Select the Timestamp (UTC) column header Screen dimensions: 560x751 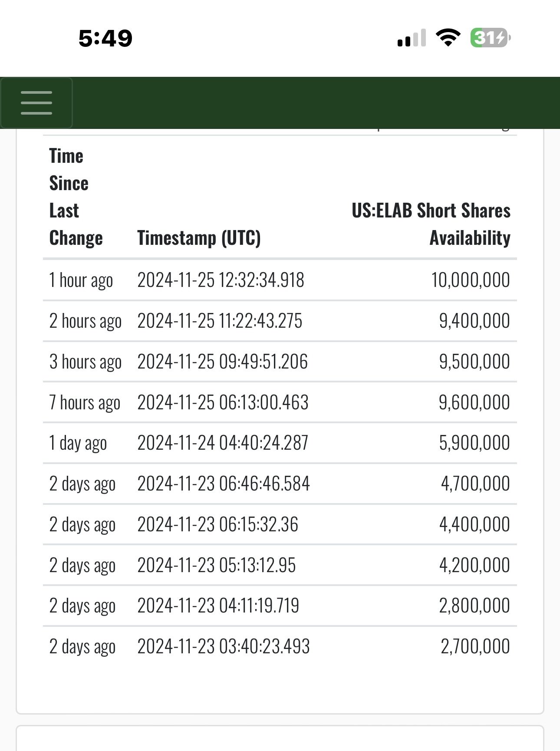(199, 238)
